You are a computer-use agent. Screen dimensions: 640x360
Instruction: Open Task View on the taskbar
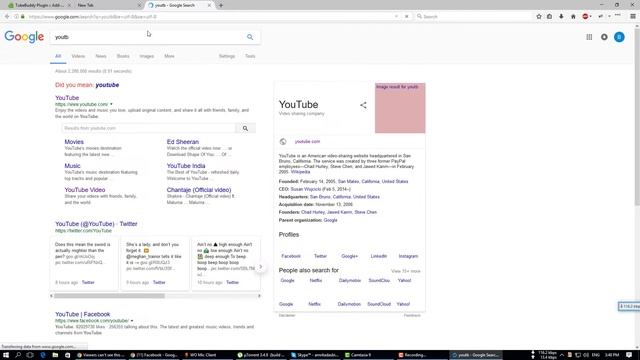pos(30,355)
